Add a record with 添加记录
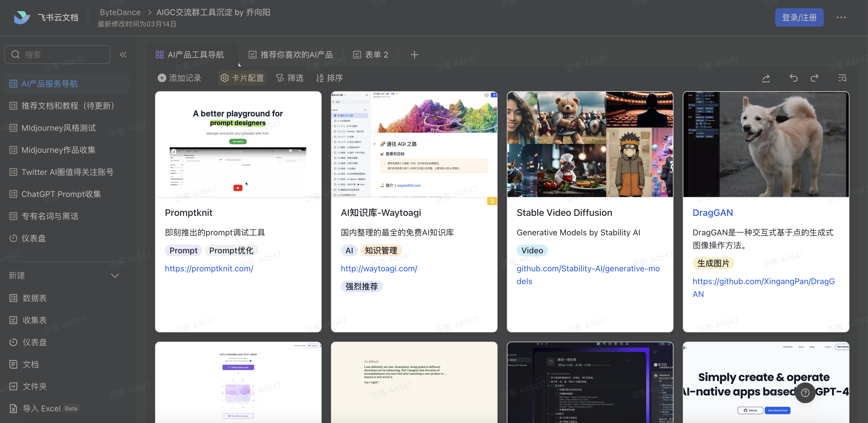This screenshot has width=868, height=423. 179,78
